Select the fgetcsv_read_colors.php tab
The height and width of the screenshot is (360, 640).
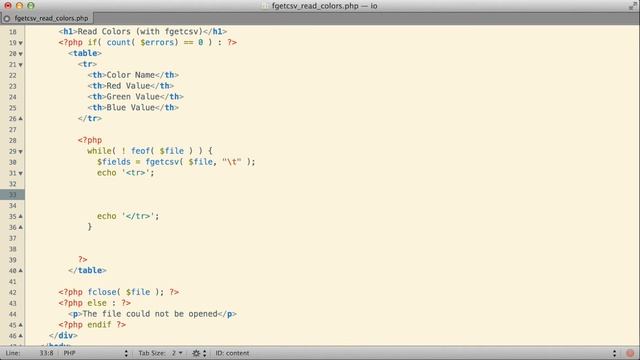(47, 18)
